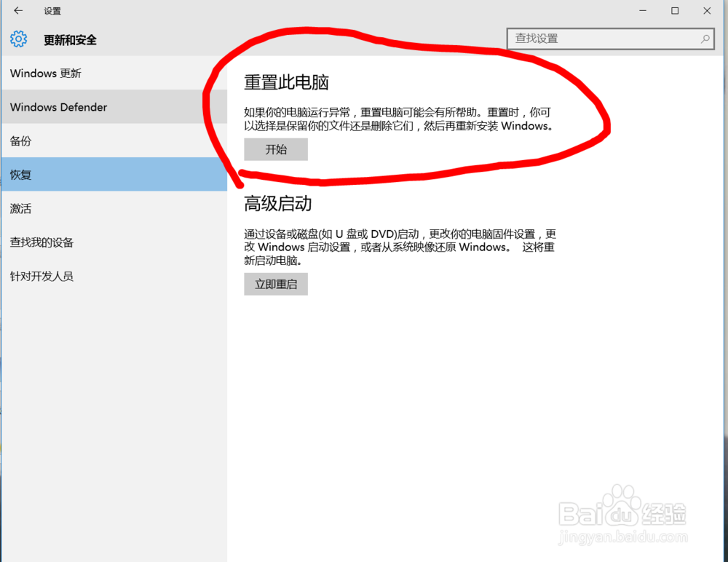Maximize the settings window
728x562 pixels.
click(675, 10)
